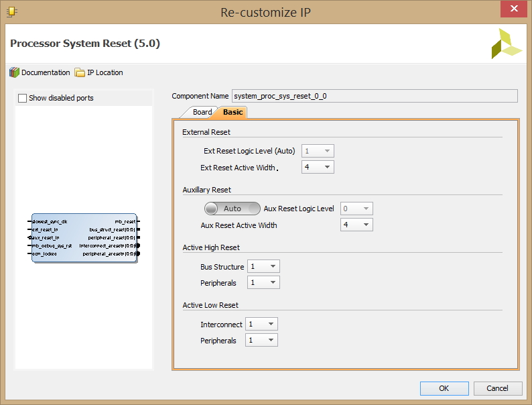Open Active High Reset Peripherals dropdown
The width and height of the screenshot is (532, 405).
pos(263,282)
